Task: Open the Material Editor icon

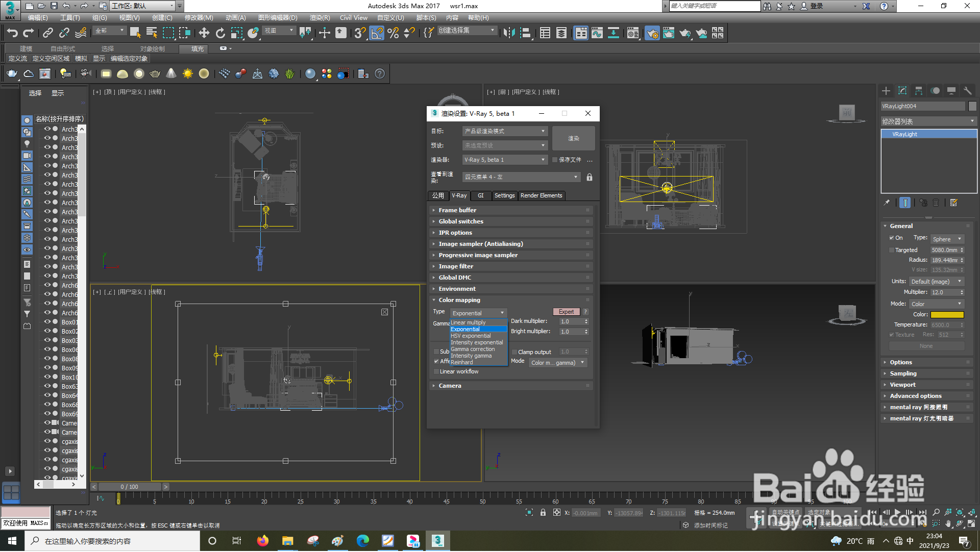Action: pos(633,33)
